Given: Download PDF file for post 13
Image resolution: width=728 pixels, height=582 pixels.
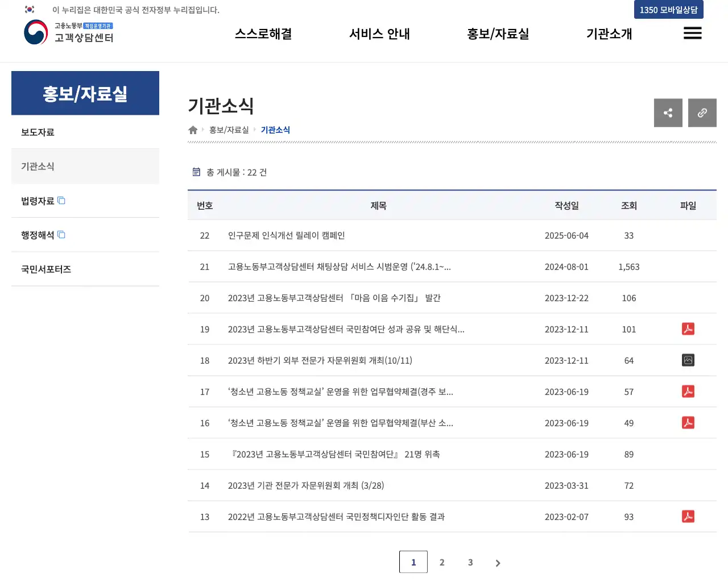Looking at the screenshot, I should pos(688,516).
